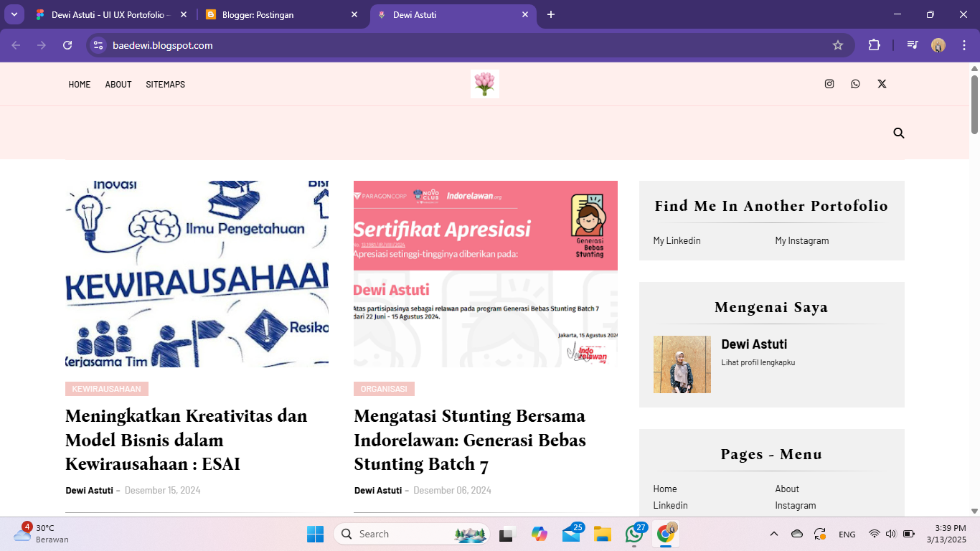This screenshot has width=980, height=551.
Task: Open My Linkedin in portfolio widget
Action: [x=677, y=240]
